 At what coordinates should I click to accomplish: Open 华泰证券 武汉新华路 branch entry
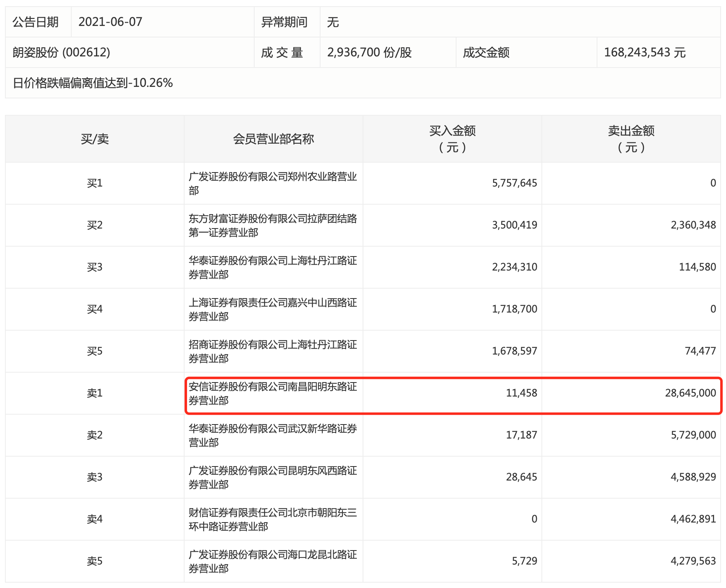(x=272, y=435)
